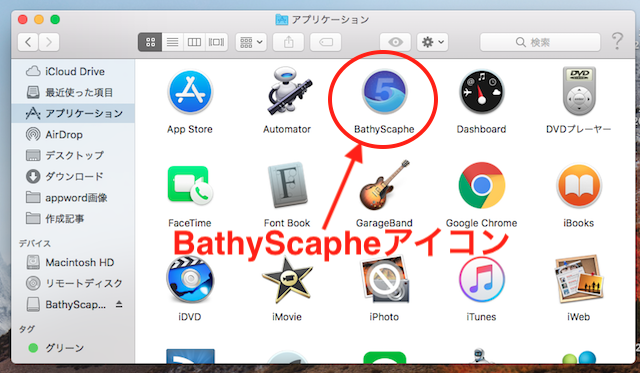Open iCloud Drive in the sidebar
The height and width of the screenshot is (373, 640).
(x=73, y=71)
